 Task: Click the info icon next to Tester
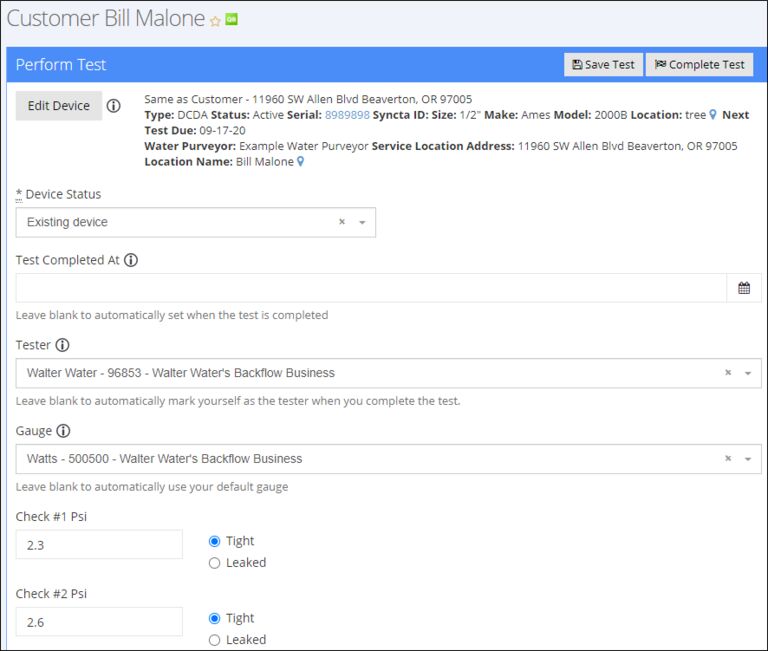62,345
